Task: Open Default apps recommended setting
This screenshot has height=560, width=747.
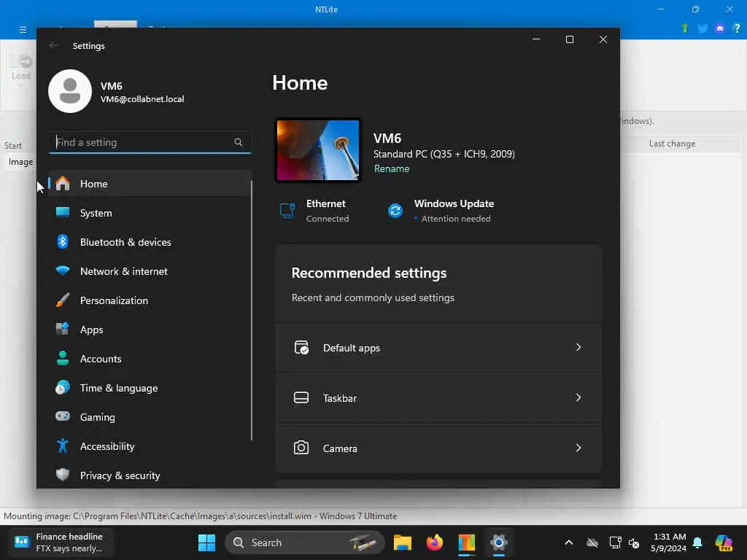Action: pyautogui.click(x=438, y=348)
